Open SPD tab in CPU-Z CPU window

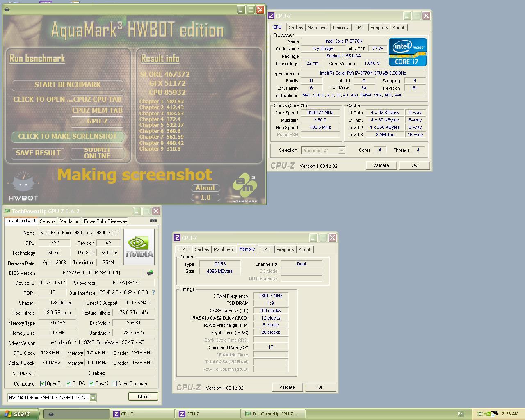pyautogui.click(x=360, y=27)
